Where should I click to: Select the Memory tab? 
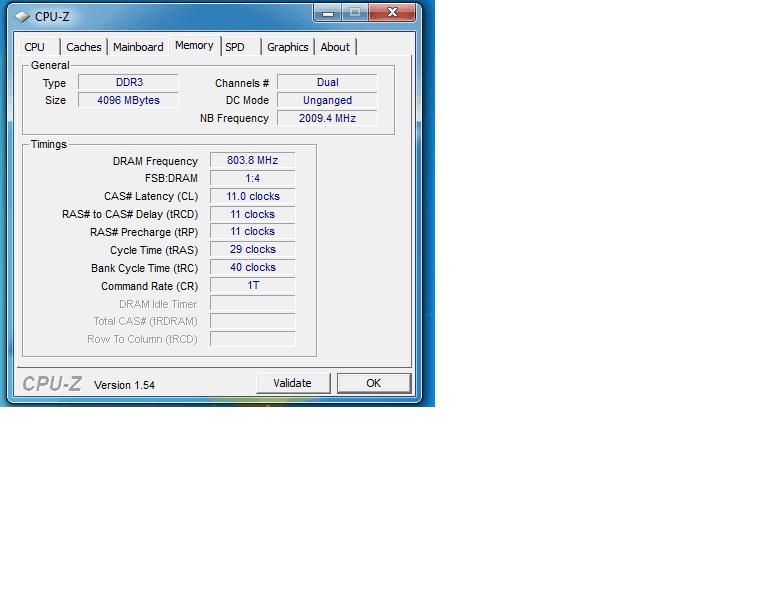(194, 46)
